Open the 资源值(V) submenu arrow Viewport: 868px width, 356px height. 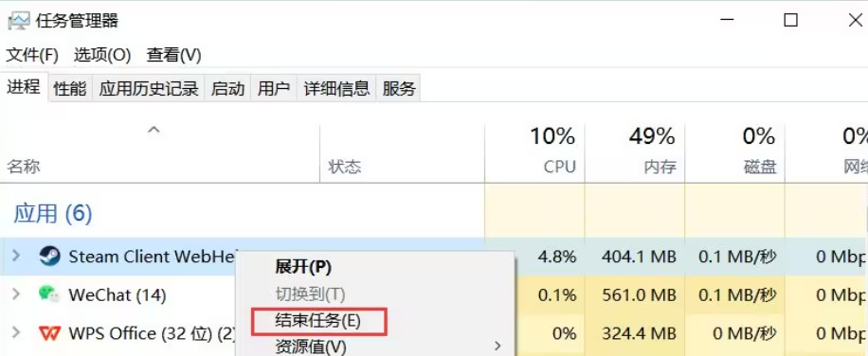497,347
